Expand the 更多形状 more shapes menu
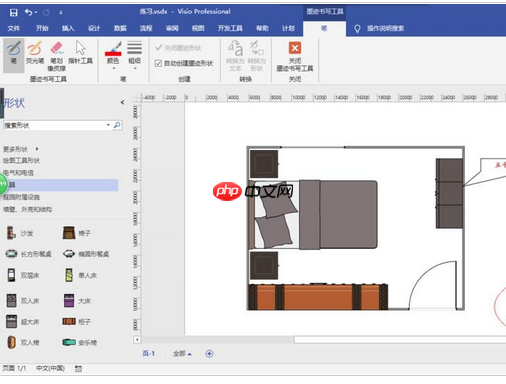Image resolution: width=506 pixels, height=384 pixels. (x=21, y=149)
